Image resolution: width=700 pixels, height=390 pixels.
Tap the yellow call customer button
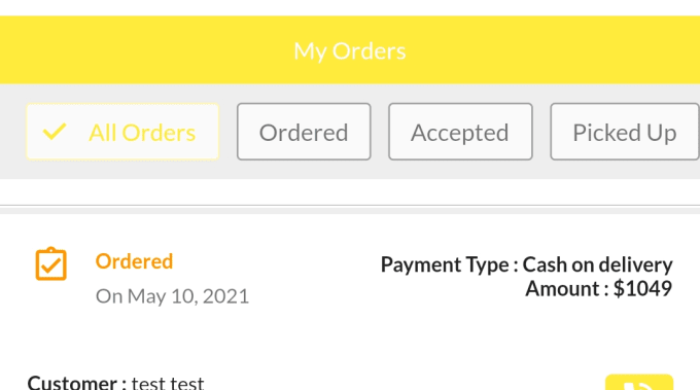pos(639,382)
